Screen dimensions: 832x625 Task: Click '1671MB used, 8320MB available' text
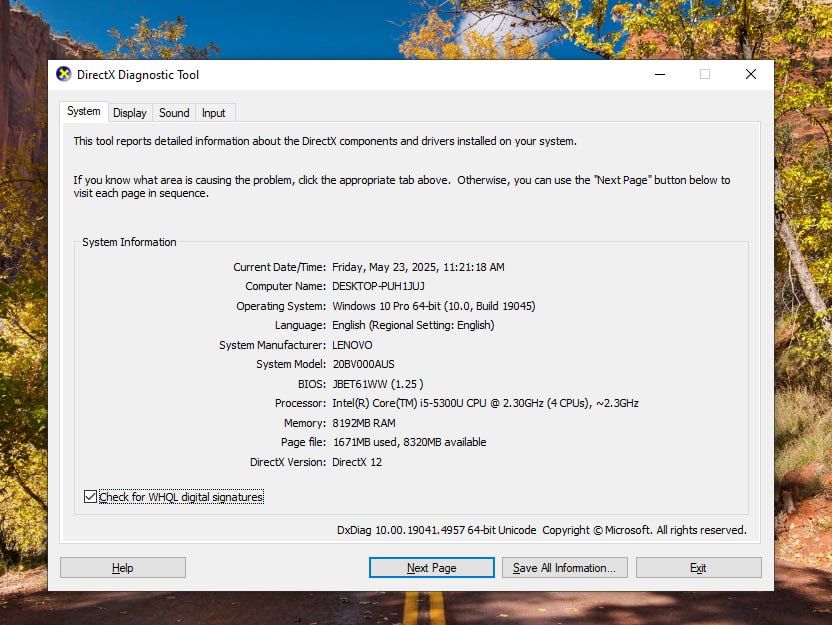(x=410, y=442)
